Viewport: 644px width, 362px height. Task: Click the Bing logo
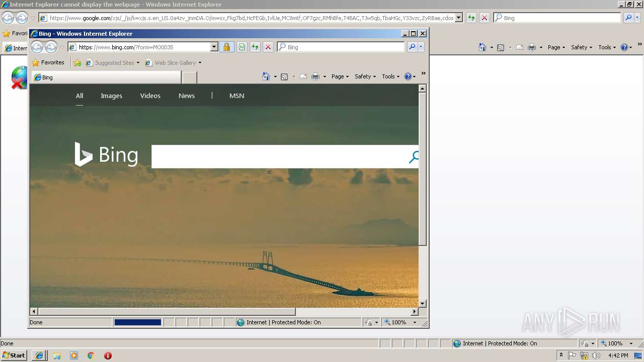click(106, 154)
